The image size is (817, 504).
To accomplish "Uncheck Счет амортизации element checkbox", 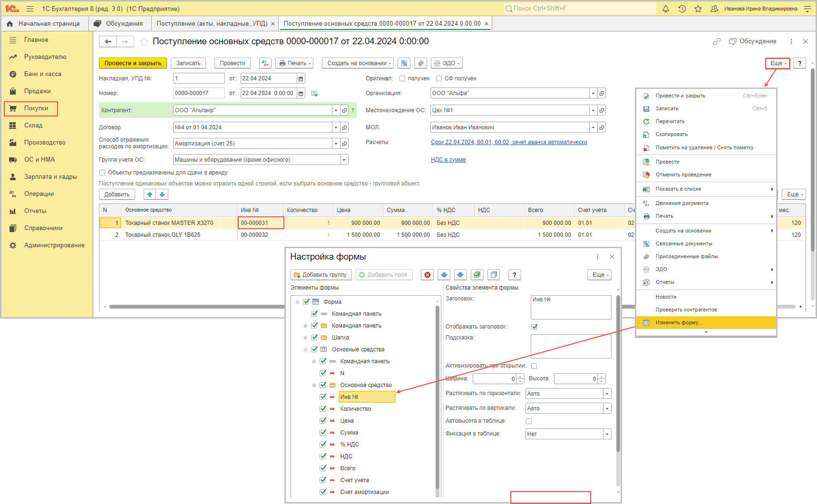I will tap(323, 492).
